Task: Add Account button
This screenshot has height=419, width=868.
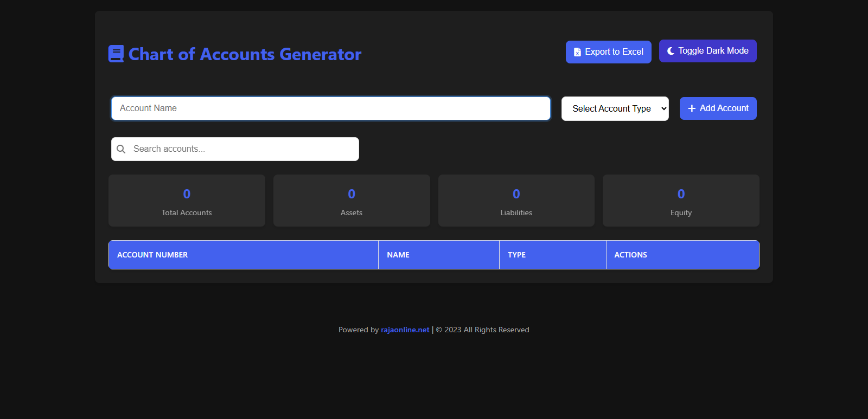Action: pyautogui.click(x=718, y=108)
